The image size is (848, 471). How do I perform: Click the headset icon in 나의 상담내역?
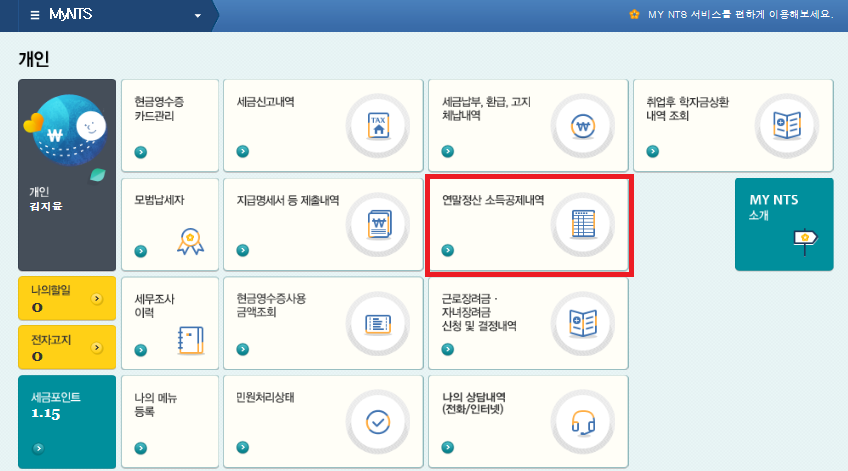[583, 422]
